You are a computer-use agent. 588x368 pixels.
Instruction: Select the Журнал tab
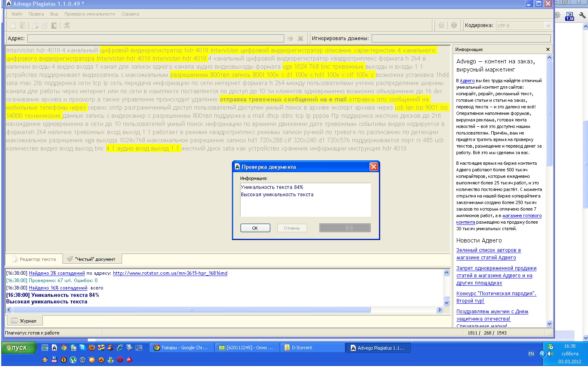[x=24, y=321]
